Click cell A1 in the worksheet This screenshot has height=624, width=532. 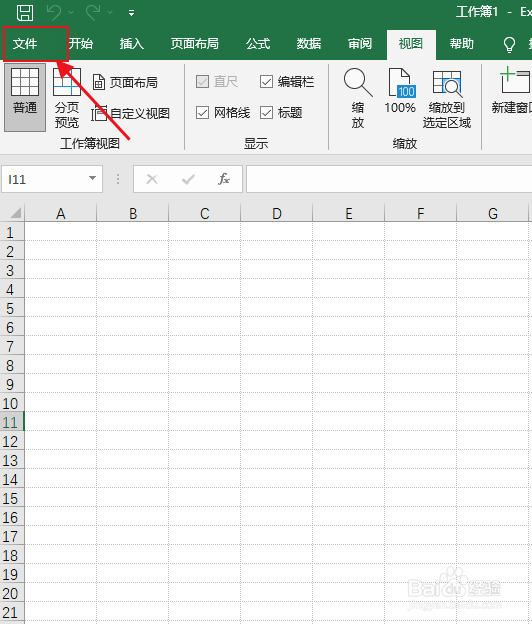60,232
